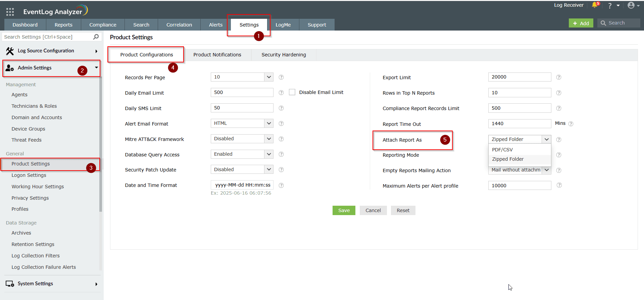The image size is (644, 300).
Task: Click help icon for Records Per Page
Action: click(281, 77)
